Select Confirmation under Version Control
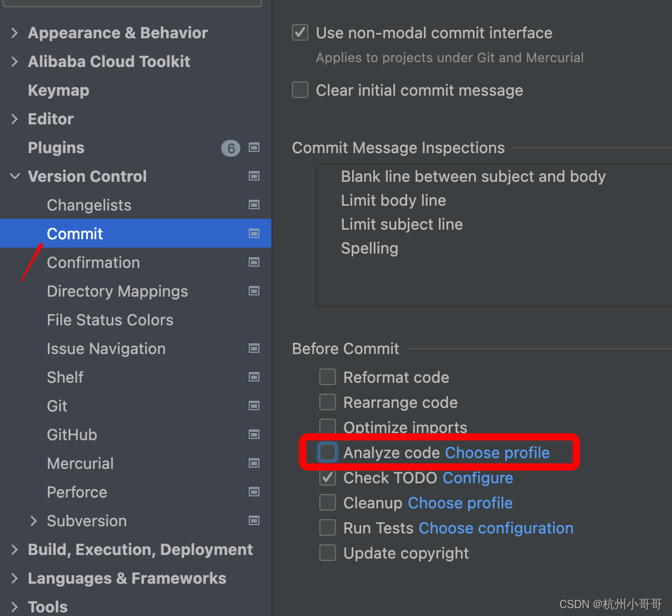This screenshot has width=672, height=616. [93, 263]
